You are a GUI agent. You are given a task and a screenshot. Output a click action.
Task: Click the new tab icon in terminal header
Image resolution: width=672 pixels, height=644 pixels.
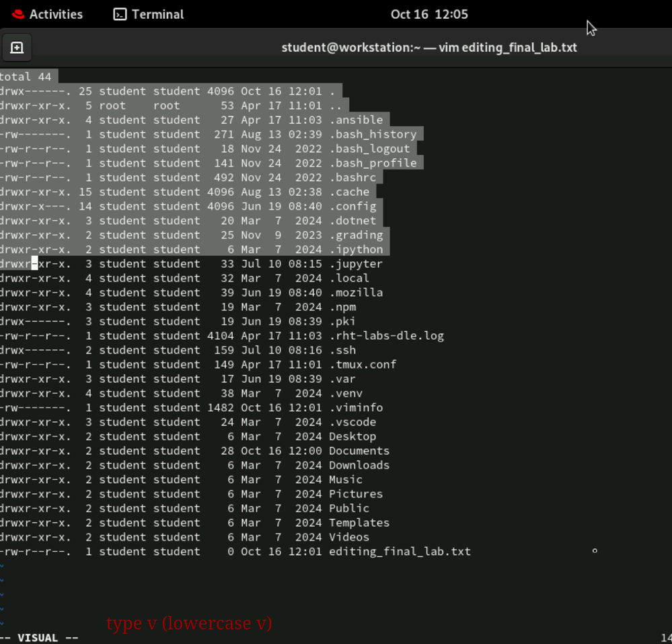[x=17, y=48]
